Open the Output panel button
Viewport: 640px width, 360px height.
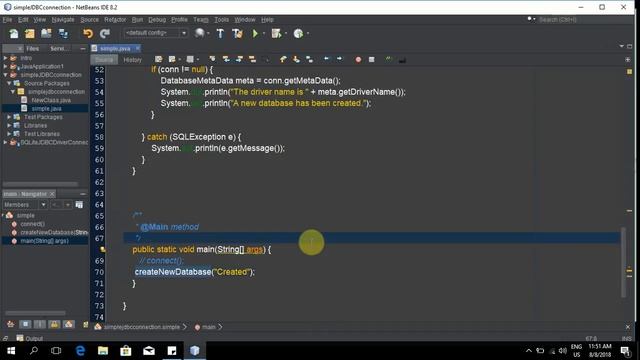(29, 338)
